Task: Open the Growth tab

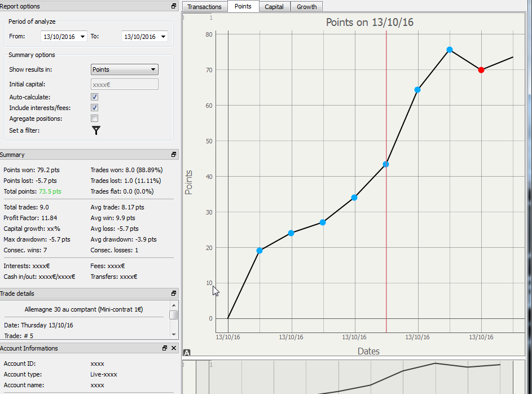Action: 307,7
